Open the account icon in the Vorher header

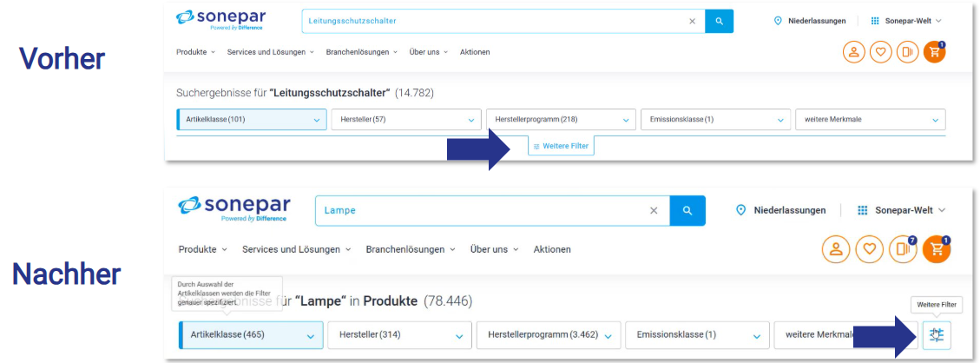(x=853, y=52)
